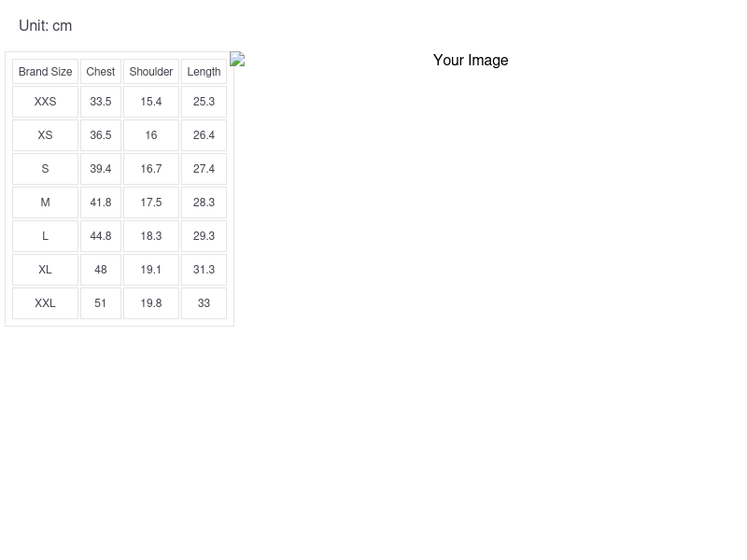The image size is (747, 560).
Task: Click the XXL size cell
Action: (x=45, y=303)
